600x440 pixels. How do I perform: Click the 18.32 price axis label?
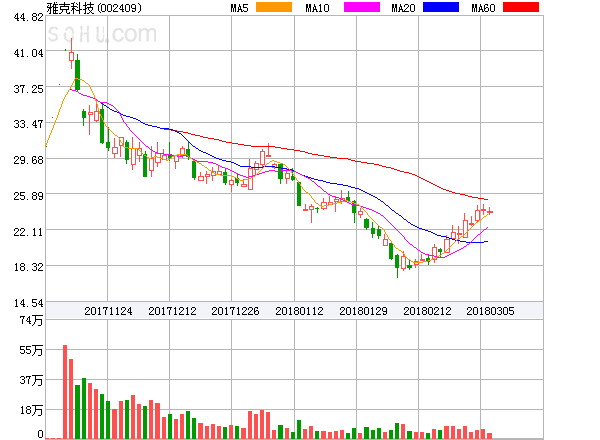(28, 267)
